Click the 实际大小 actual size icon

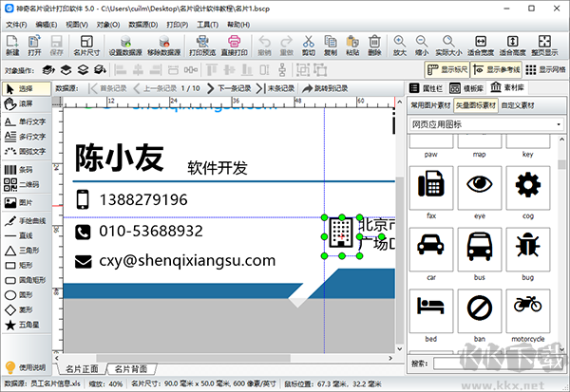(449, 46)
